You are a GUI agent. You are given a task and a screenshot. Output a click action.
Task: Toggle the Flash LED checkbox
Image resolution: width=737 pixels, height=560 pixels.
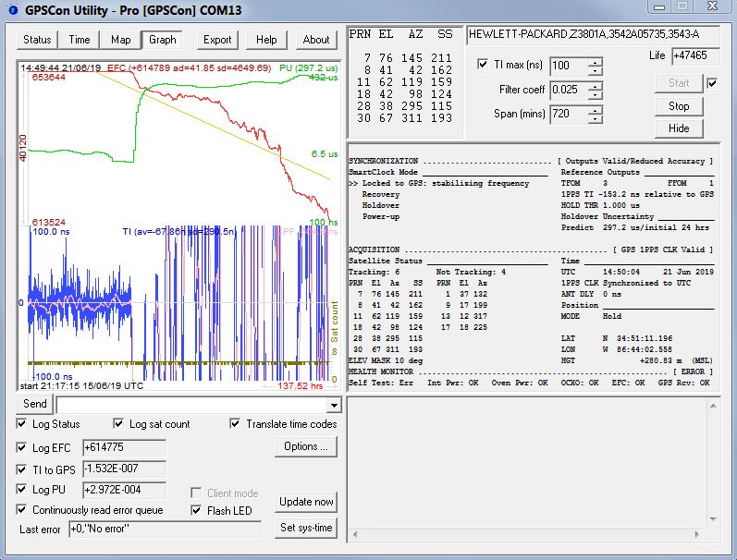click(197, 510)
